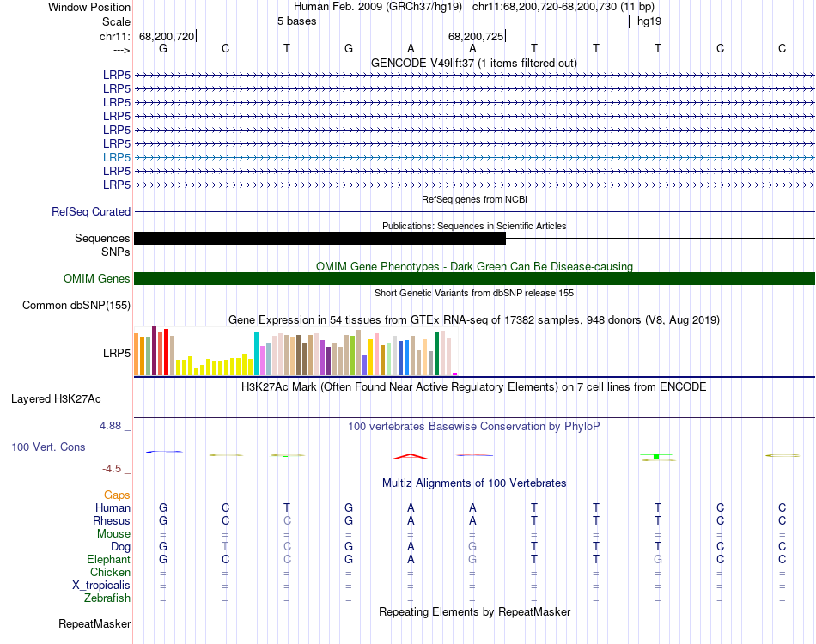Click the OMIM Genes track label

pos(96,278)
